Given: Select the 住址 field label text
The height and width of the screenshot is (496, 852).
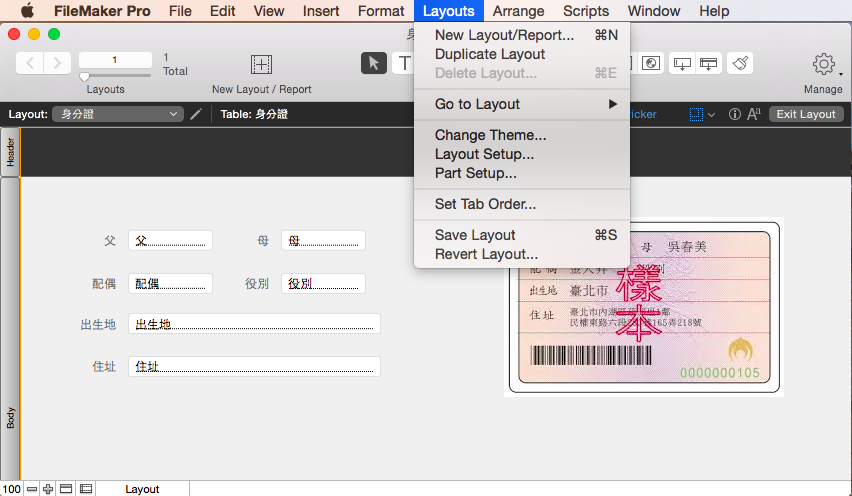Looking at the screenshot, I should 104,367.
